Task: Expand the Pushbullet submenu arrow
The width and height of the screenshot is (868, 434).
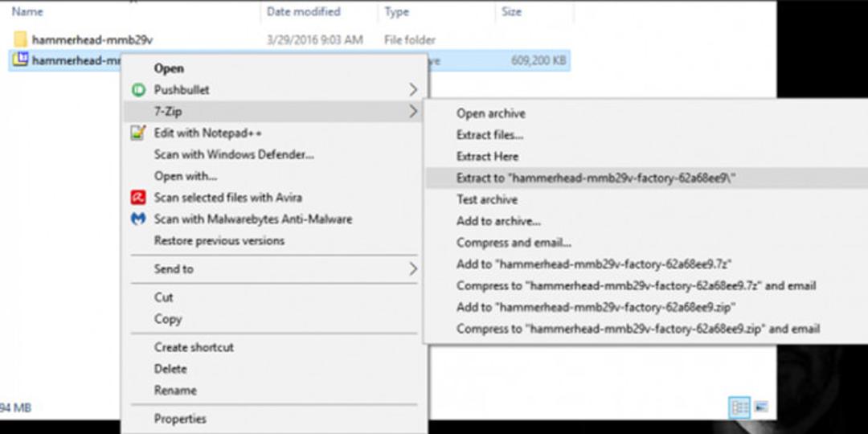Action: click(x=413, y=90)
